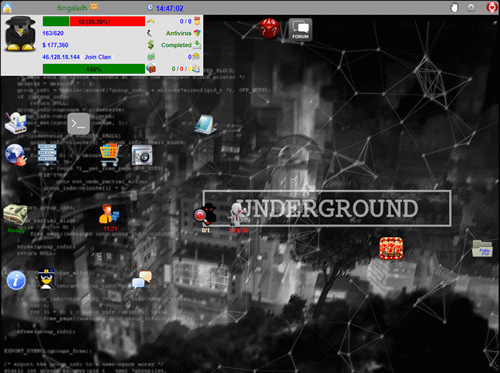Open the red FAQ dice icon
This screenshot has height=373, width=500.
[269, 28]
